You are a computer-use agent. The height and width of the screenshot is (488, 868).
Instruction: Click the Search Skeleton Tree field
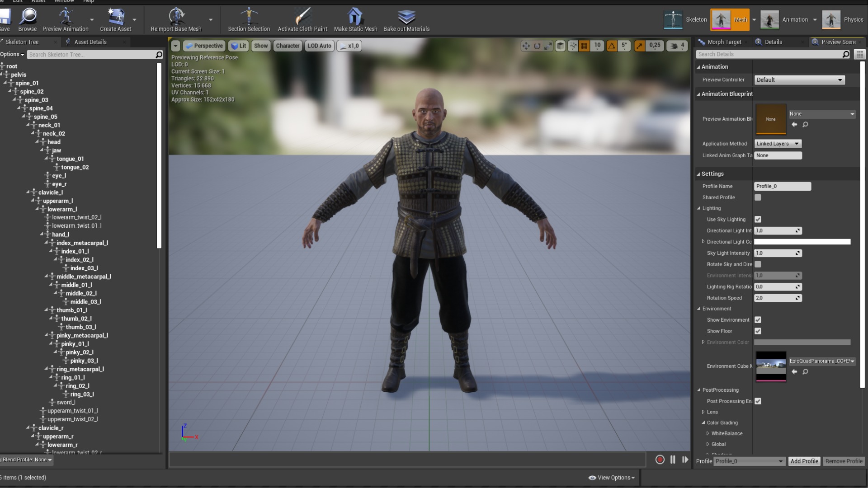click(x=90, y=55)
